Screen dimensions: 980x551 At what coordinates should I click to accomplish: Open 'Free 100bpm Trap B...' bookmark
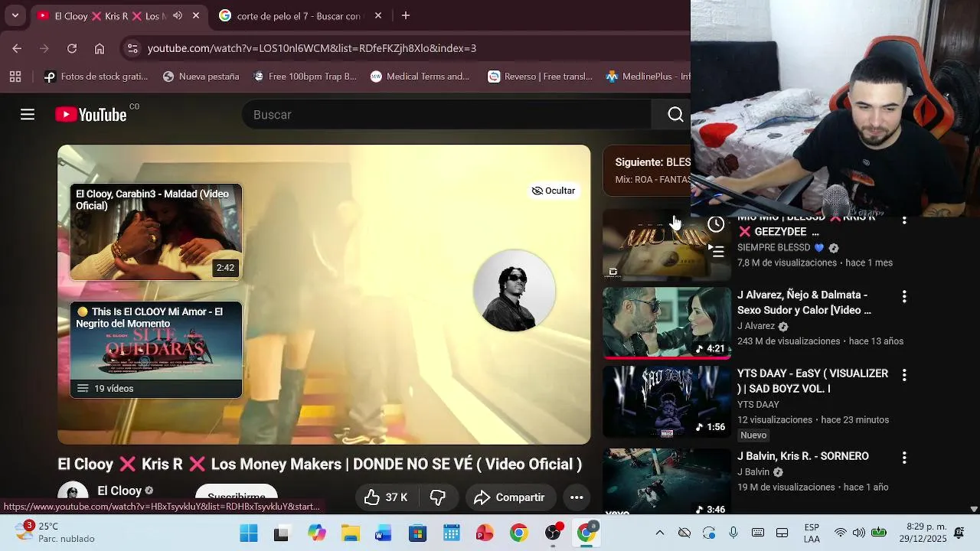click(305, 77)
